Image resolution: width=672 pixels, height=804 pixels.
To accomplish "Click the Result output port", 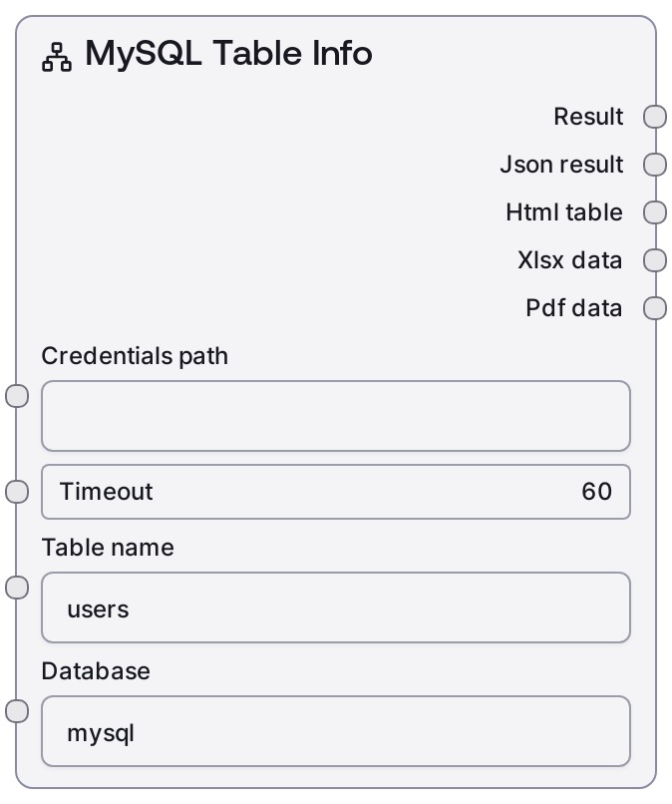I will pyautogui.click(x=654, y=117).
